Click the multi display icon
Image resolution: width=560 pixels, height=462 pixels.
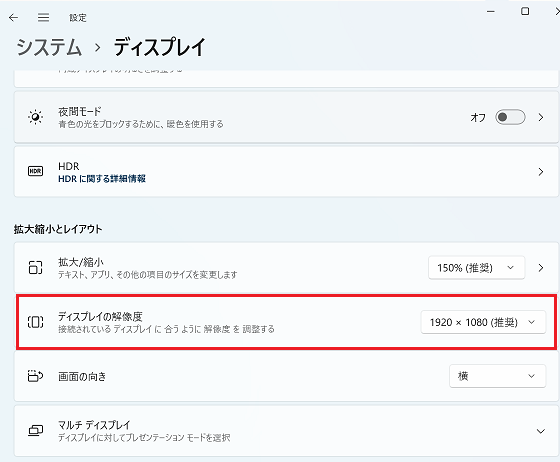pyautogui.click(x=35, y=431)
